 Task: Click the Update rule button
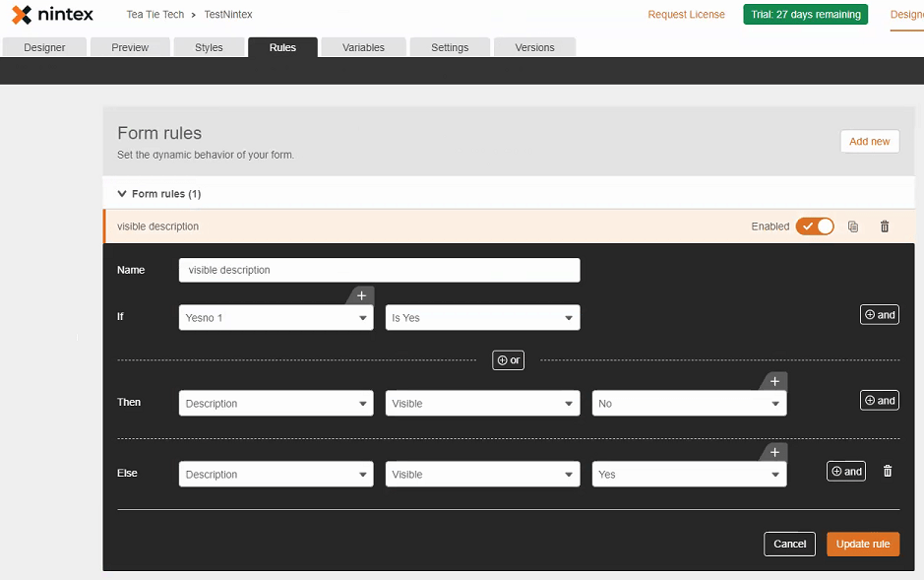pyautogui.click(x=863, y=544)
